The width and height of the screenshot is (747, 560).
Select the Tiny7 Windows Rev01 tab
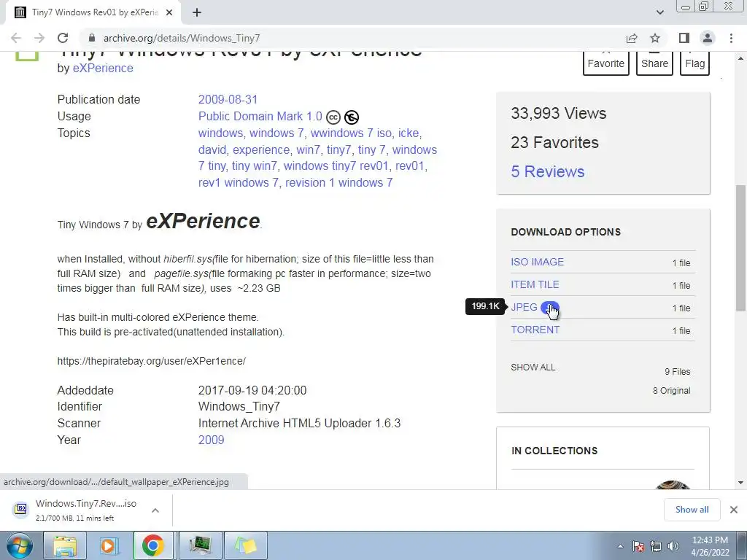click(93, 12)
